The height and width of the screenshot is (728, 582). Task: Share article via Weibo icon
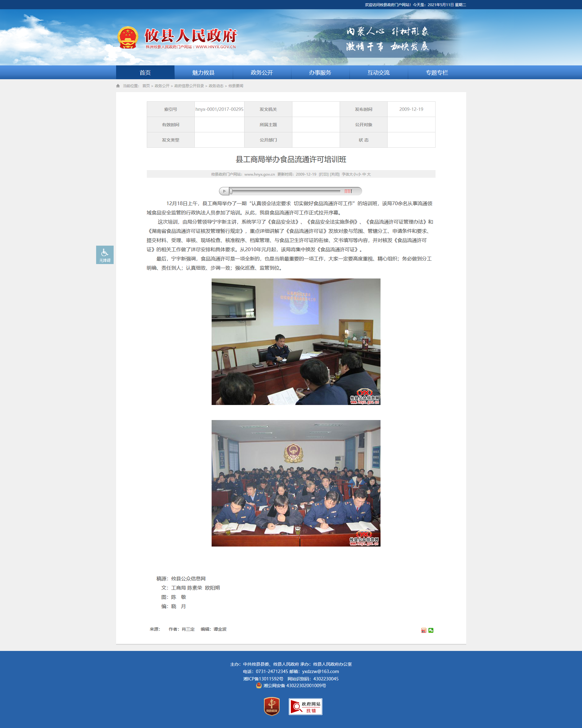(424, 630)
